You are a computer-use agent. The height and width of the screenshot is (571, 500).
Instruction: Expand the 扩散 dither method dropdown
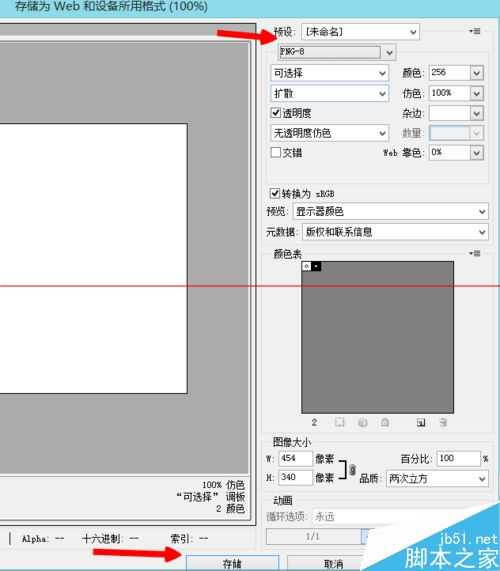coord(330,93)
